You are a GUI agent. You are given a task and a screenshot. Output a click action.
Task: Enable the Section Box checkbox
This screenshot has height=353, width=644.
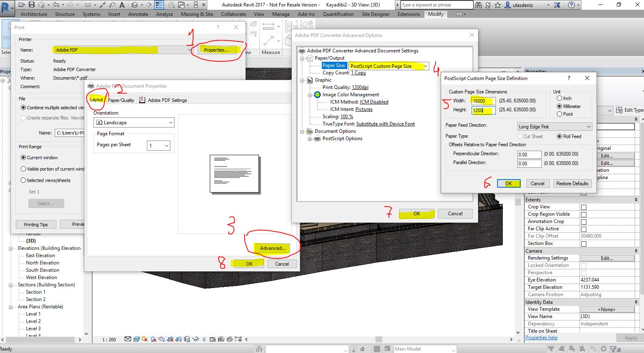pos(584,244)
